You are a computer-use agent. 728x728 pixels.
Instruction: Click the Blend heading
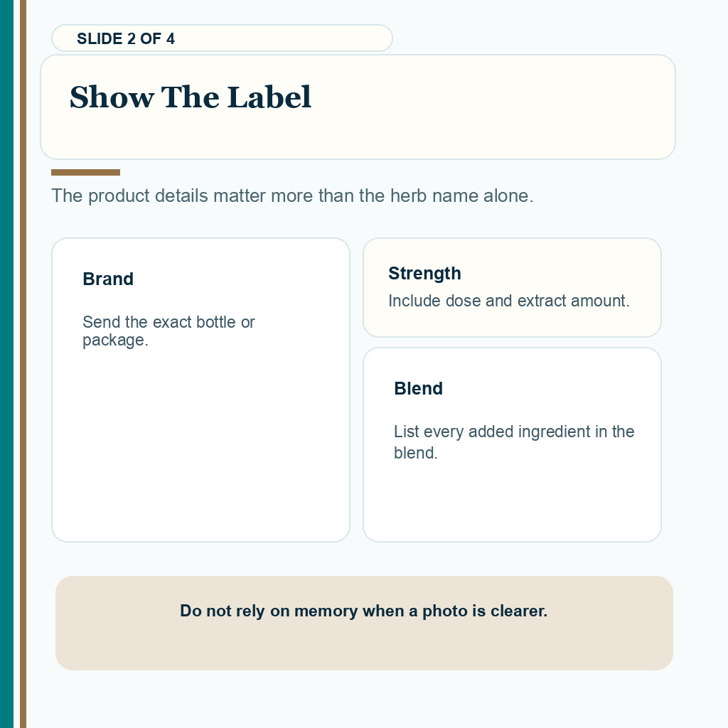point(418,388)
